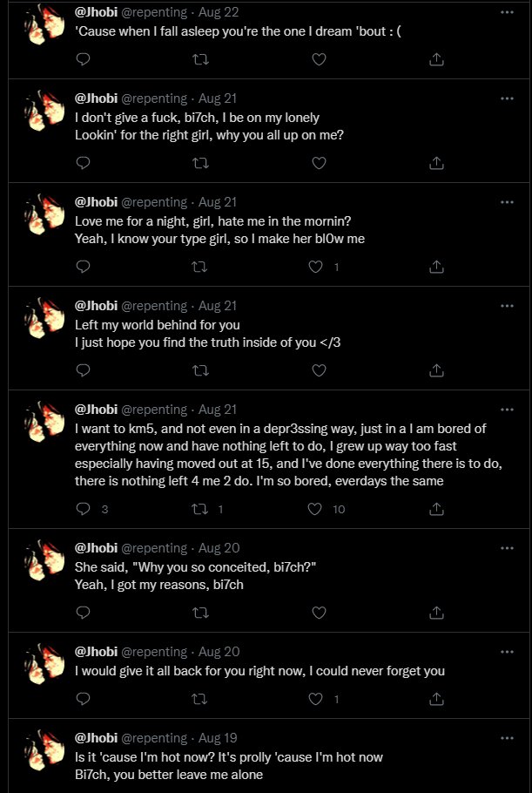Like the 'I don't give a' tweet
The image size is (532, 793).
[x=319, y=163]
